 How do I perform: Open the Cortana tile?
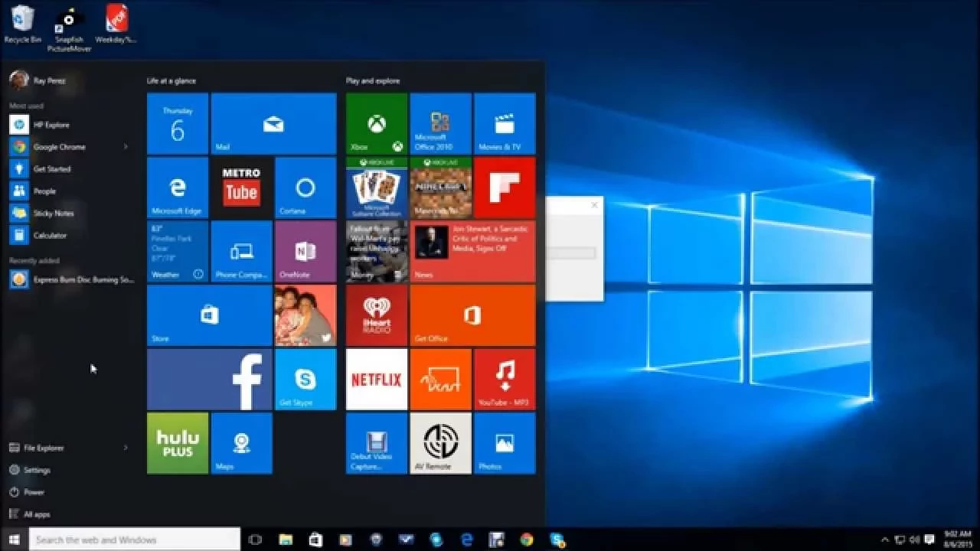click(x=305, y=187)
